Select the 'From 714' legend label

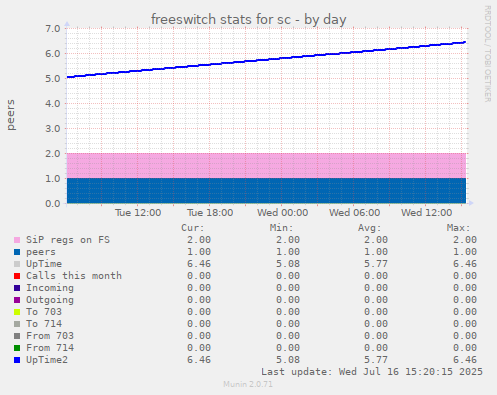pos(50,348)
